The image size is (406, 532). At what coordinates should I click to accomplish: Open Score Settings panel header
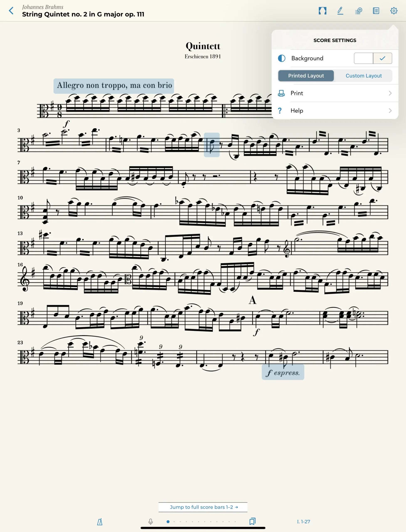tap(334, 40)
